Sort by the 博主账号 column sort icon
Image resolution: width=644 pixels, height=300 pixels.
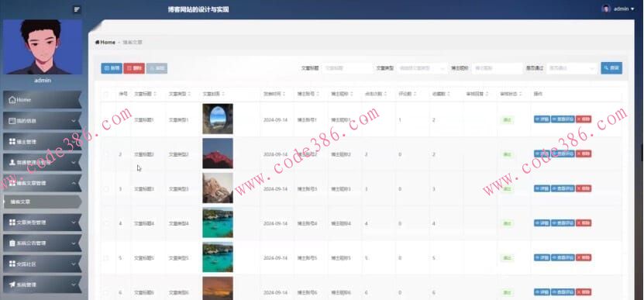(318, 94)
